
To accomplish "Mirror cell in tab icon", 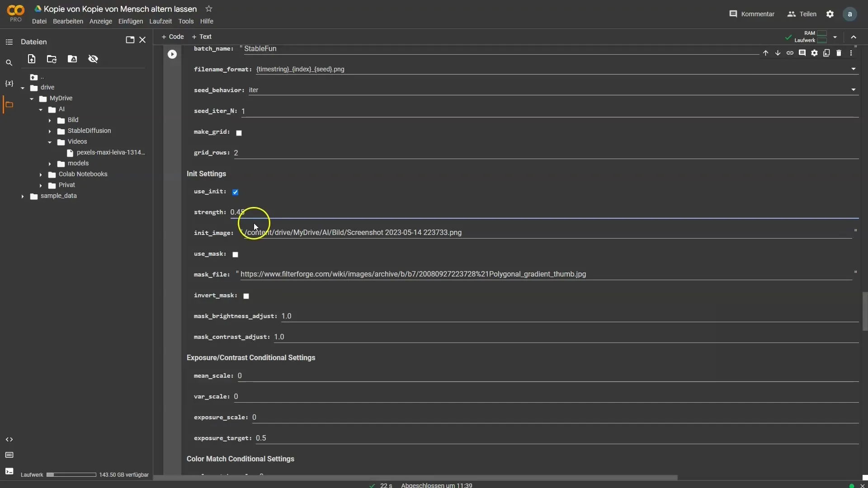I will point(826,53).
